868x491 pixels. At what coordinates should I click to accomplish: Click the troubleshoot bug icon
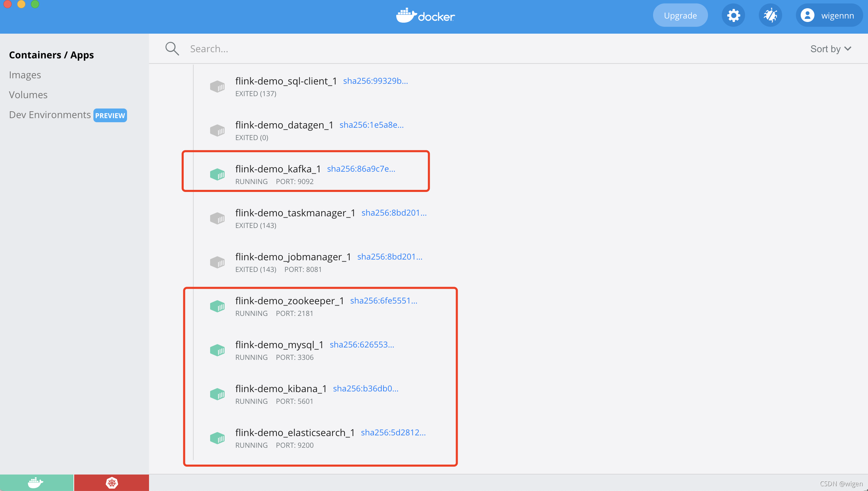(770, 16)
